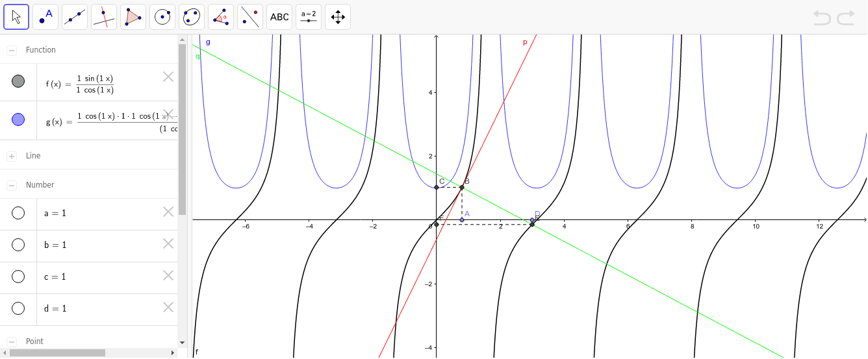Delete number b = 1
The width and height of the screenshot is (868, 359).
tap(168, 243)
